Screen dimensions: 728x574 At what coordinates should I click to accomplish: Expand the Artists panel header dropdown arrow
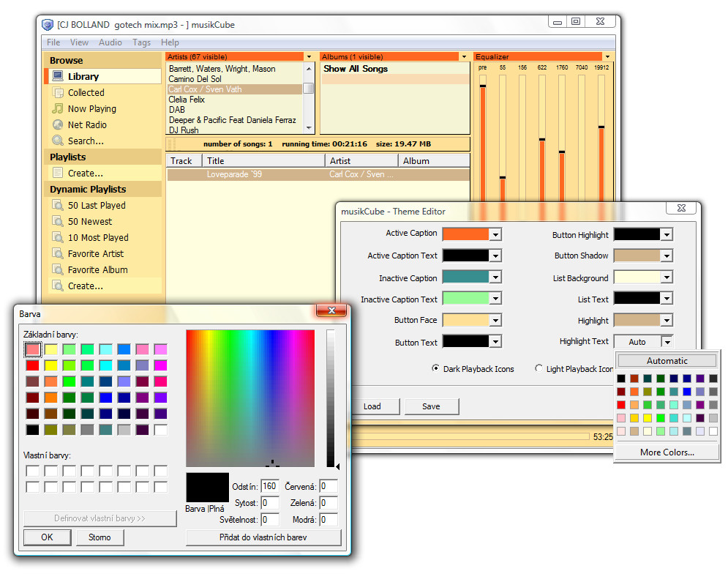pos(309,56)
